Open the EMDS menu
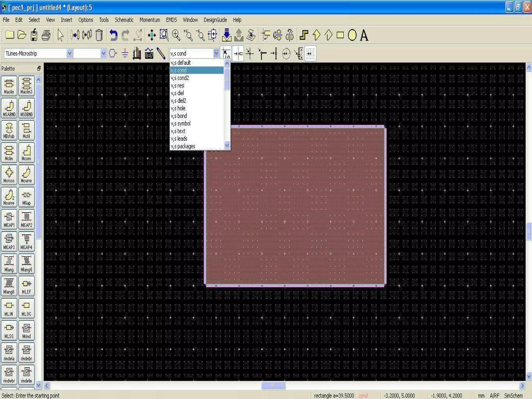Viewport: 532px width, 399px height. [171, 20]
